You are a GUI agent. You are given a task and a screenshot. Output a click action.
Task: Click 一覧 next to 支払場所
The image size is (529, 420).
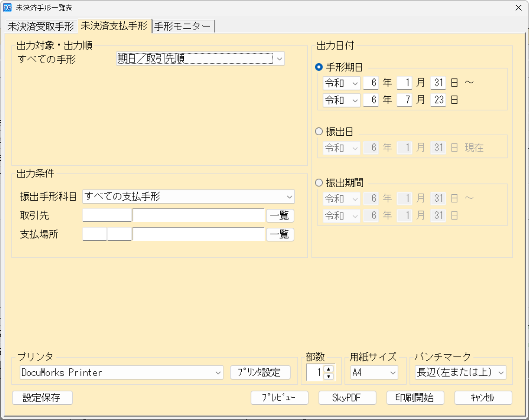click(280, 234)
